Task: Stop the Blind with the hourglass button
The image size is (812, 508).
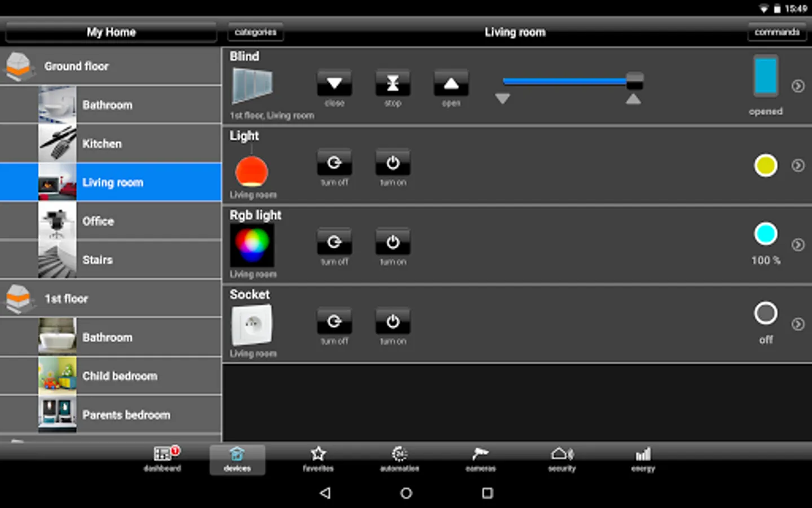Action: [392, 84]
